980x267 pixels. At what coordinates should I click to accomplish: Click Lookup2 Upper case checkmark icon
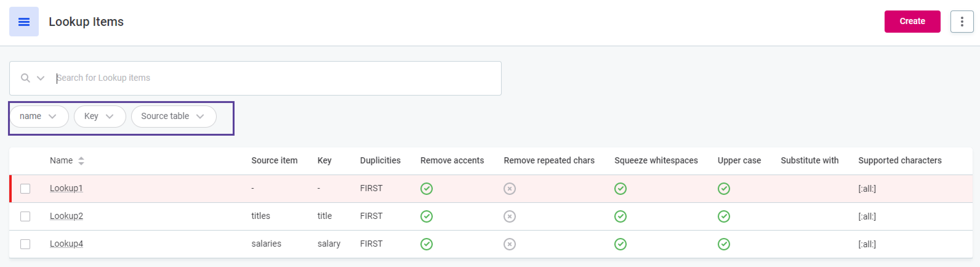click(723, 216)
